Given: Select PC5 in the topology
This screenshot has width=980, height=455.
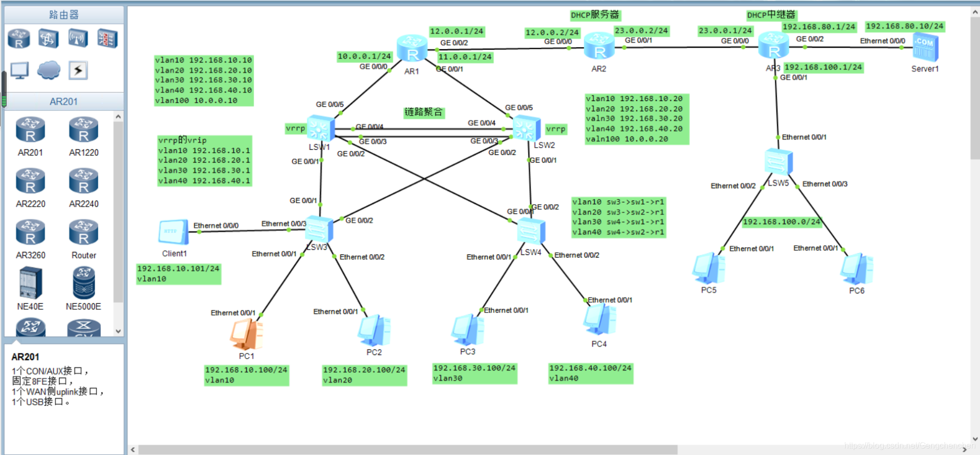Looking at the screenshot, I should pos(708,268).
